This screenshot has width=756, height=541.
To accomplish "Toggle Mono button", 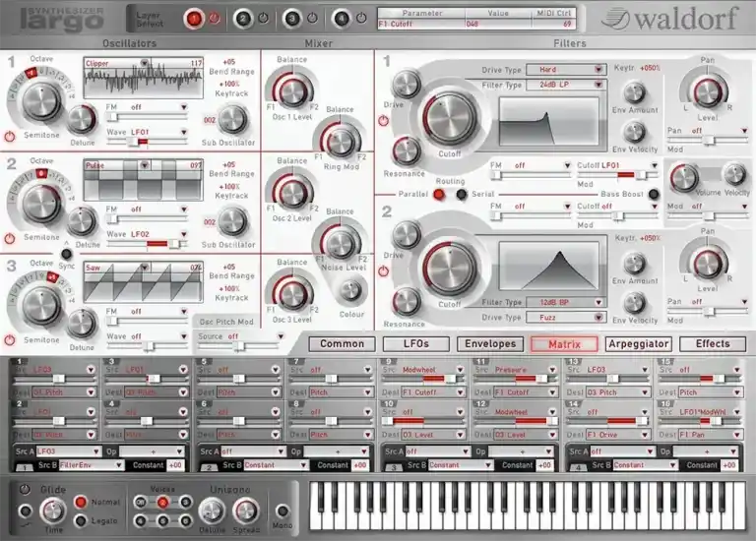I will tap(283, 511).
